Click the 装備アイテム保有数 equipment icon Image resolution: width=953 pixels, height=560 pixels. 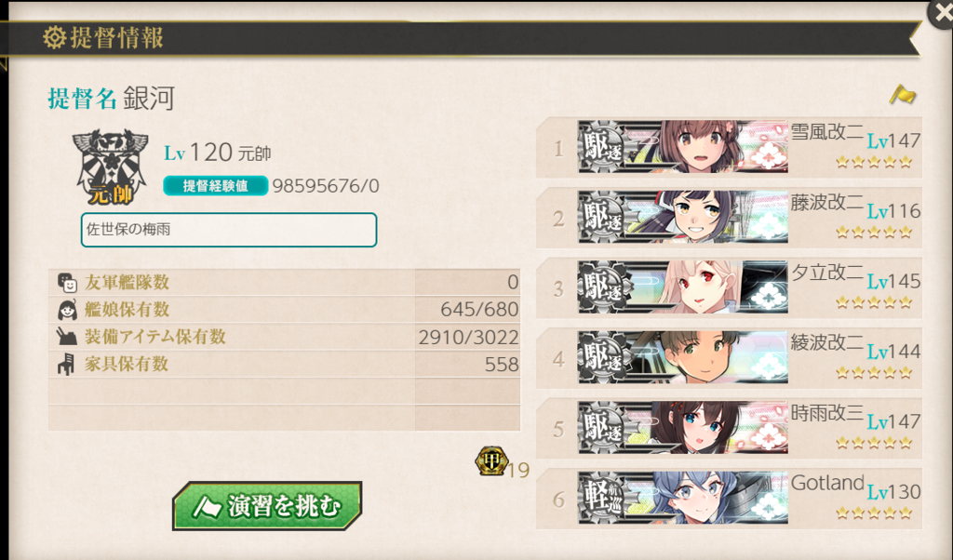[67, 337]
